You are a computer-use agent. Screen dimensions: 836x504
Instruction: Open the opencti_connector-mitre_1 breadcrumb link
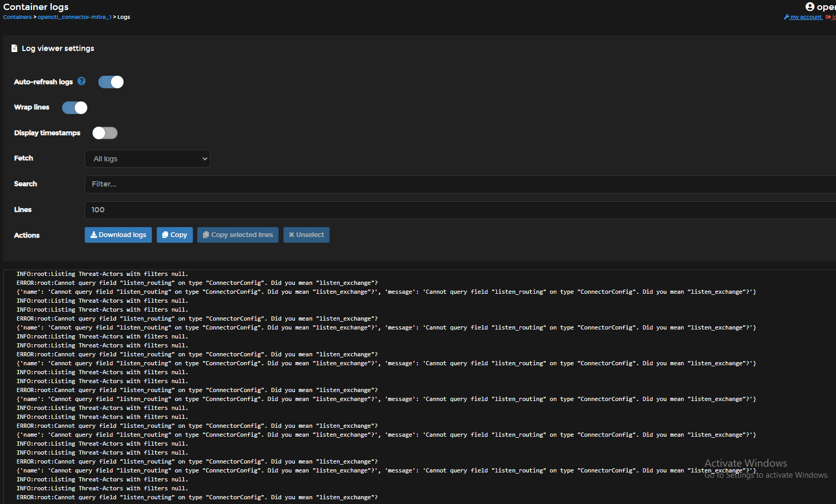(x=74, y=17)
